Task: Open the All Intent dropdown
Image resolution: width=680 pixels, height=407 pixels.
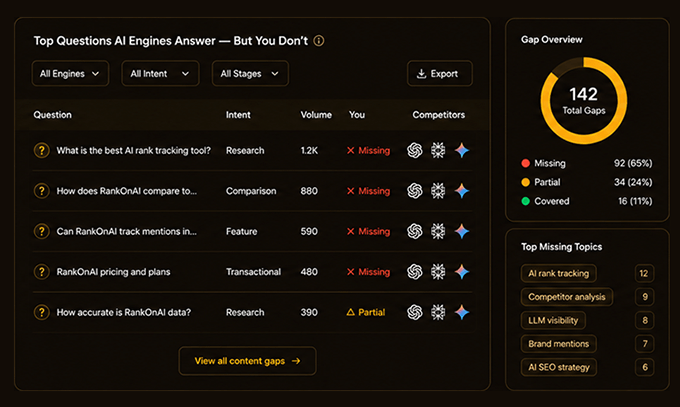Action: 160,73
